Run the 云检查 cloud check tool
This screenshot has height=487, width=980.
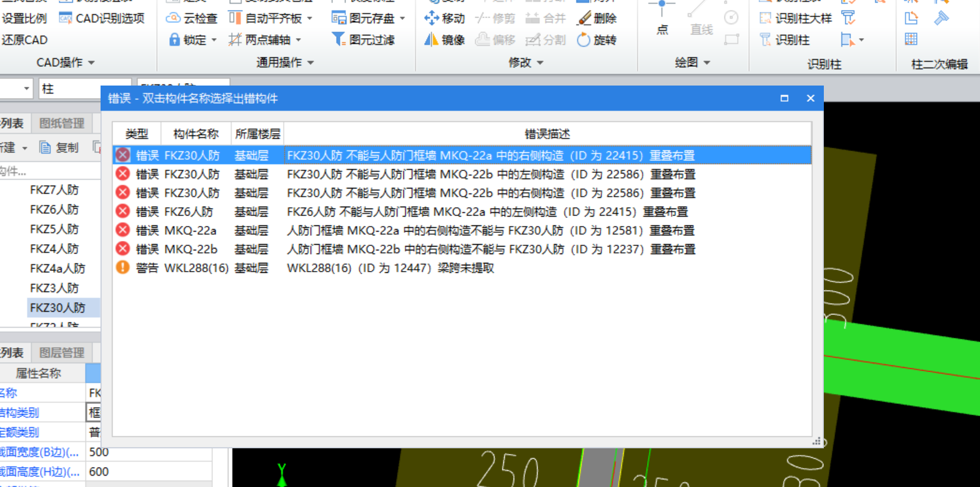pyautogui.click(x=191, y=18)
